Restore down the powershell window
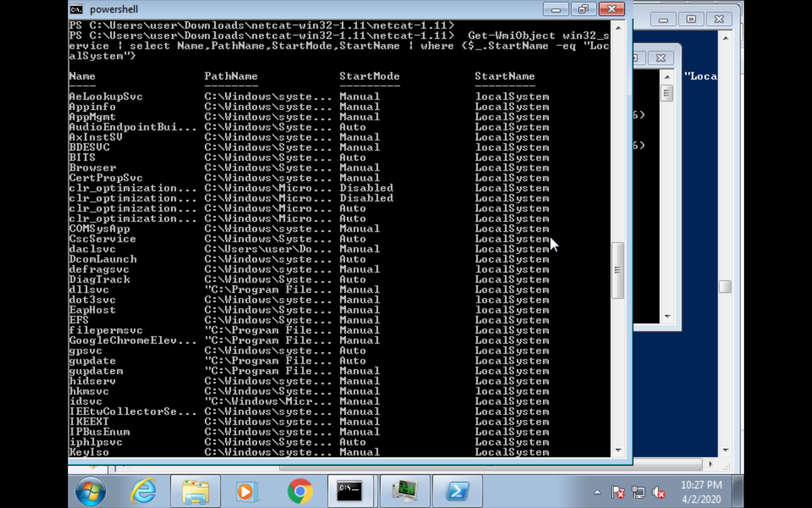The width and height of the screenshot is (812, 508). click(584, 9)
